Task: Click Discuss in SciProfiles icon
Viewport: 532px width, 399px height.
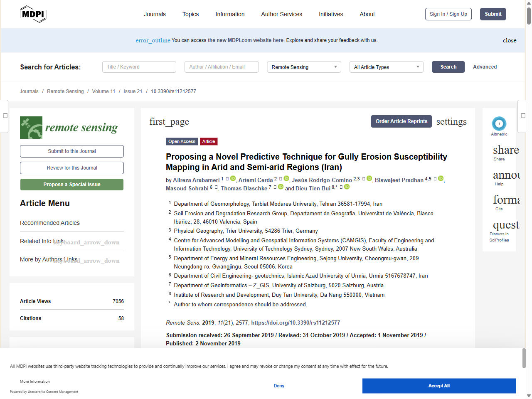Action: tap(505, 225)
